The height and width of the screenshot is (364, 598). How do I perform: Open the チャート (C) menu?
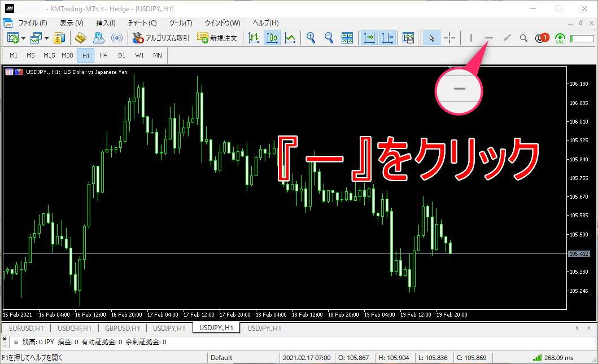pyautogui.click(x=142, y=23)
